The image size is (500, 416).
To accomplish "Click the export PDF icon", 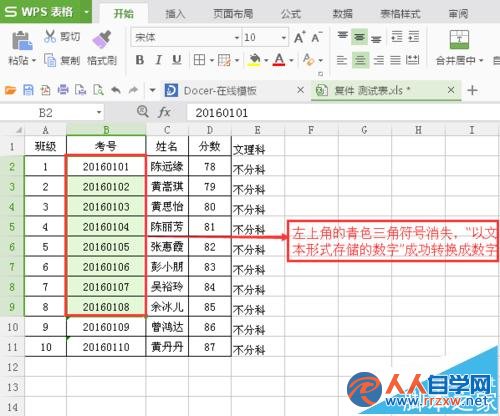I will tap(45, 90).
